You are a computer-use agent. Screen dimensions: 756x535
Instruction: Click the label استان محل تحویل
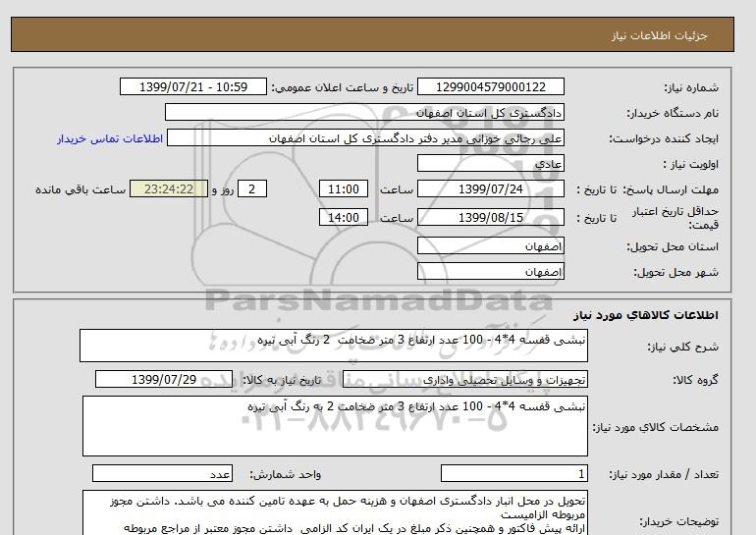673,246
